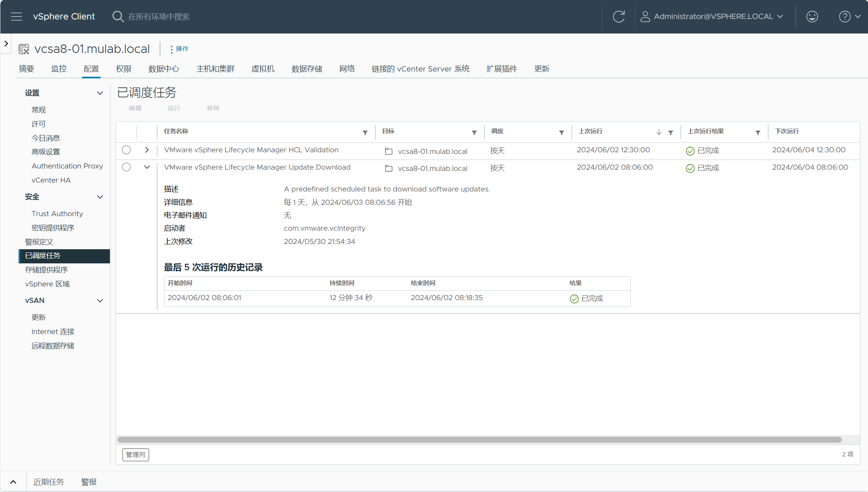Switch to the 摘要 tab
This screenshot has height=492, width=868.
(x=27, y=69)
